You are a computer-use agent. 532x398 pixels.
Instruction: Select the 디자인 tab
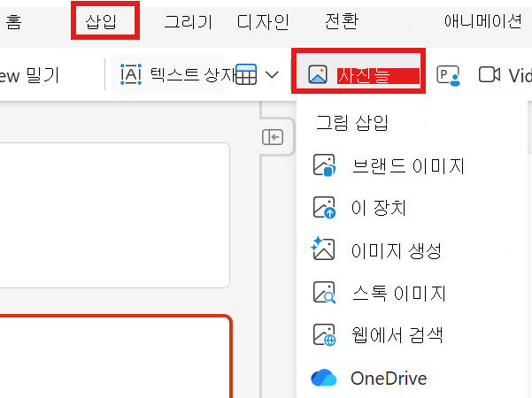(263, 22)
